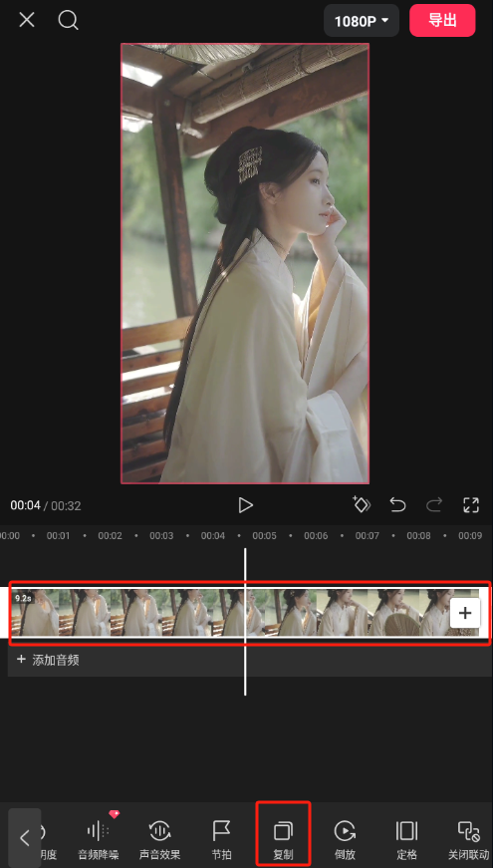
Task: Click the plus button to add a clip
Action: click(x=465, y=613)
